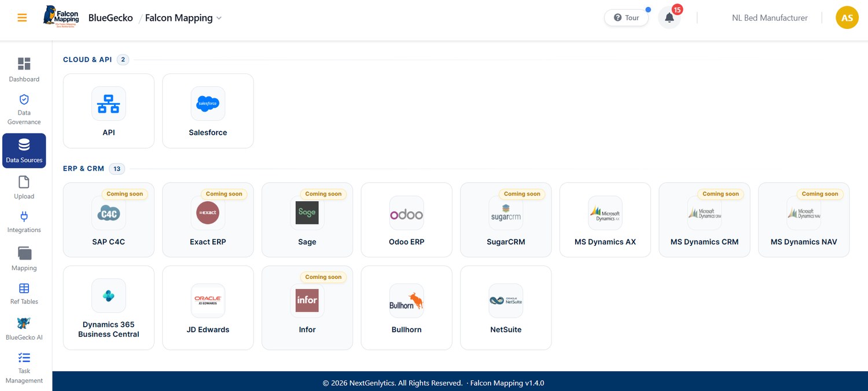Click Coming soon badge on MS Dynamics NAV
The width and height of the screenshot is (868, 391).
(x=820, y=194)
